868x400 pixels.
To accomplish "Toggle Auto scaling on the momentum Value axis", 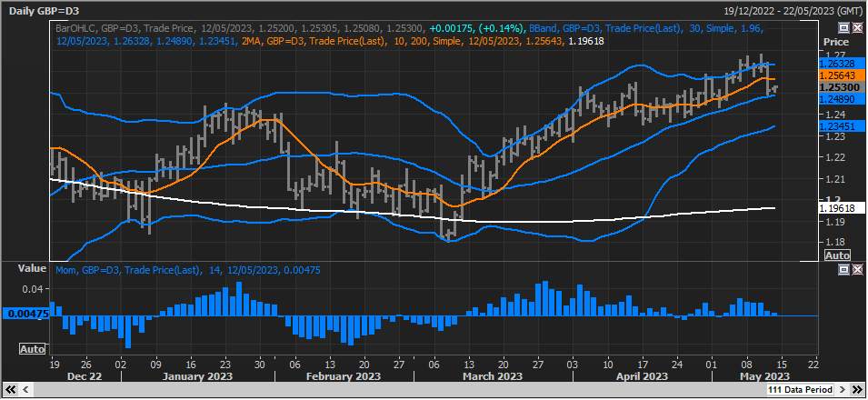I will pyautogui.click(x=32, y=349).
